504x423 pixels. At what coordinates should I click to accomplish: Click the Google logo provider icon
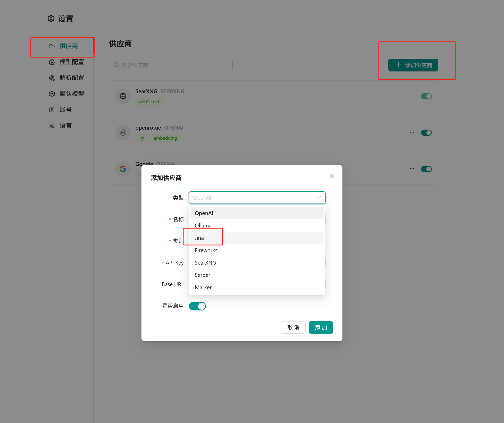123,169
